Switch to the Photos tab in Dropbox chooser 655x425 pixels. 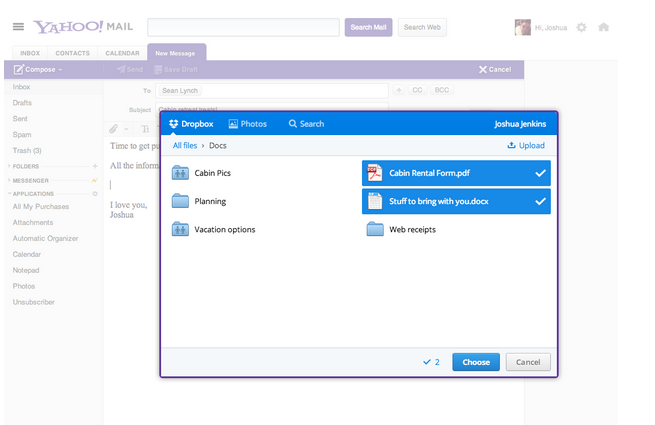click(x=248, y=124)
